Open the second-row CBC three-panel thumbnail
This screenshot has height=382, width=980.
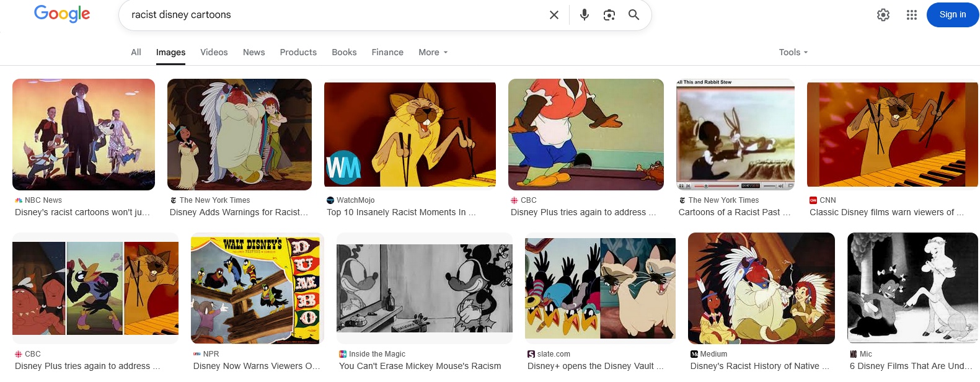coord(95,288)
